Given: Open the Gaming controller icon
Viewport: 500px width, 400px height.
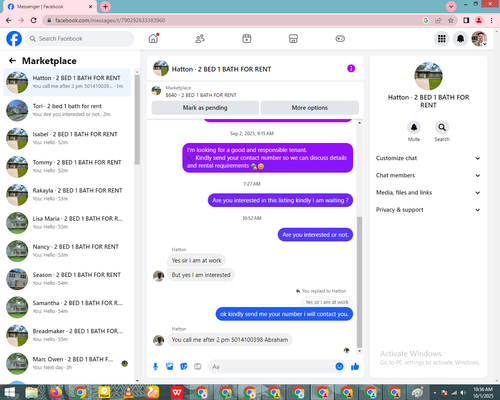Looking at the screenshot, I should coord(340,39).
